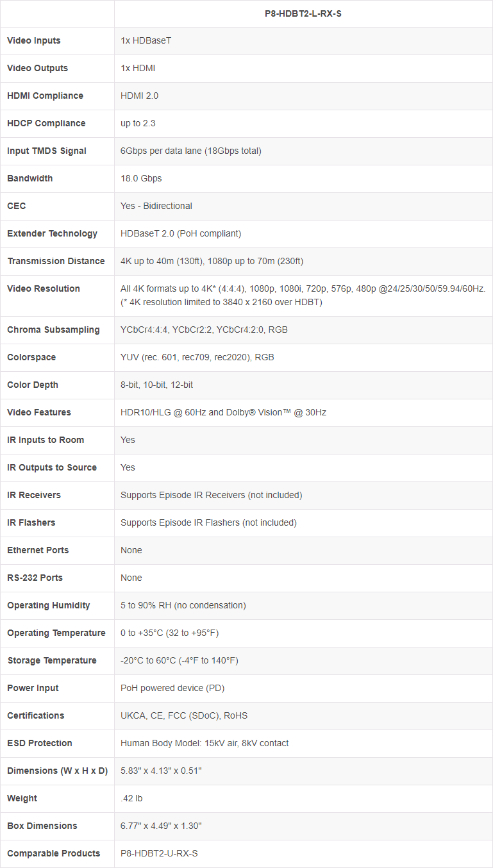This screenshot has height=868, width=493.
Task: Click the HDR10/HLG Video Features value
Action: pyautogui.click(x=223, y=412)
